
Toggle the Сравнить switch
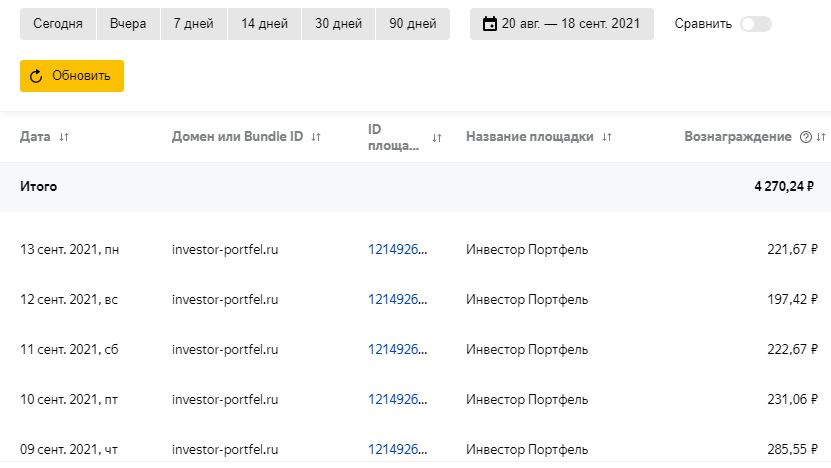click(756, 24)
